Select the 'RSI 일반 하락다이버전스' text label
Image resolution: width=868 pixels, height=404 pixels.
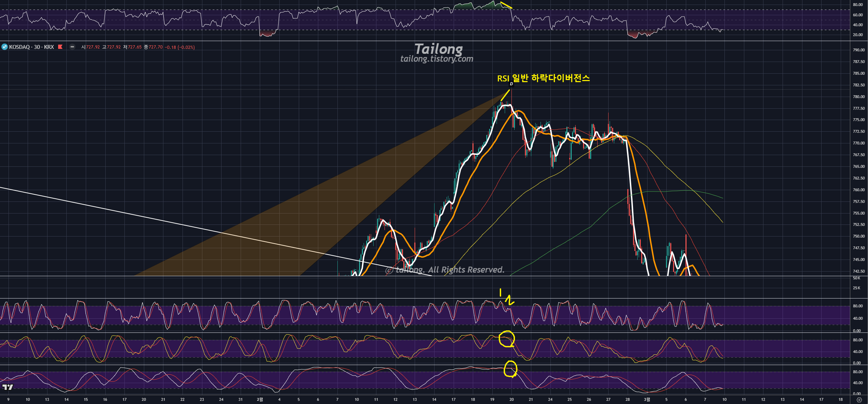point(543,78)
